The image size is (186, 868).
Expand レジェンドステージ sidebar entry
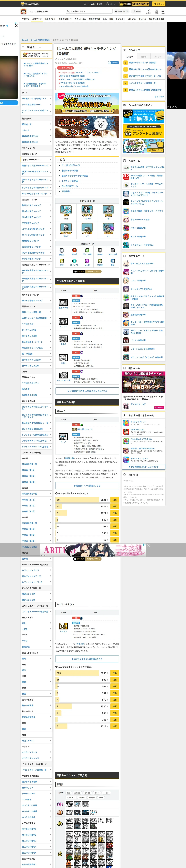37,570
